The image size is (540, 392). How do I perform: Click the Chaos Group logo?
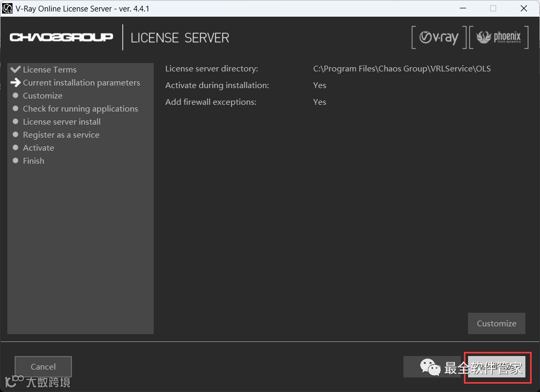pos(62,37)
